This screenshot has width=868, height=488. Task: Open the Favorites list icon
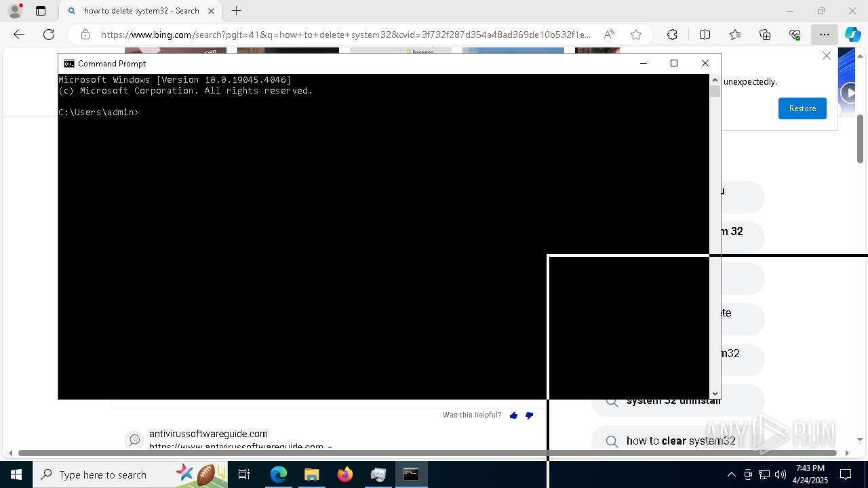735,35
